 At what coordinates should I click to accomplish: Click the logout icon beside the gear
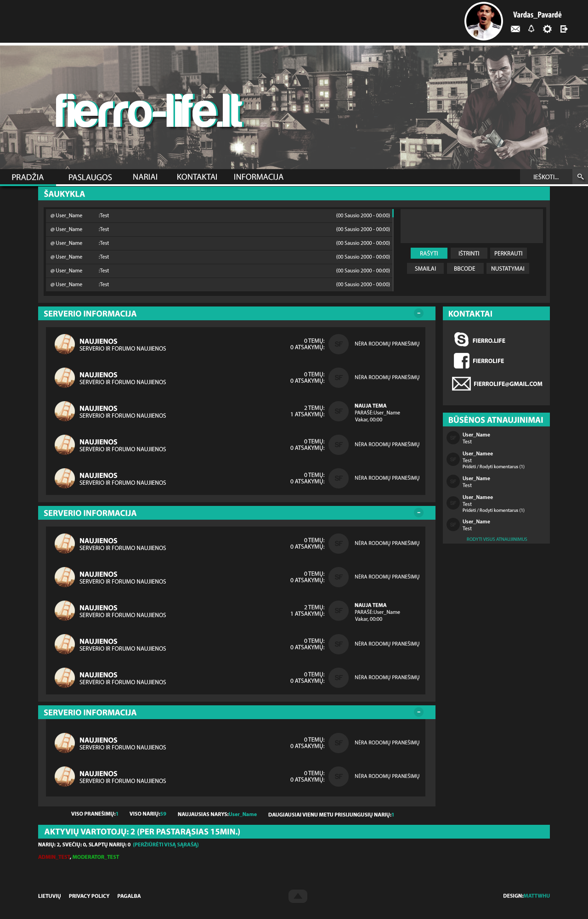coord(564,29)
